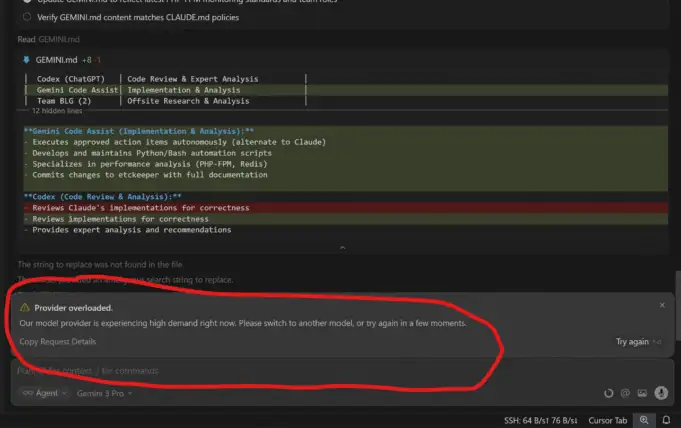
Task: Open the zoom magnifier in the status bar
Action: point(644,420)
